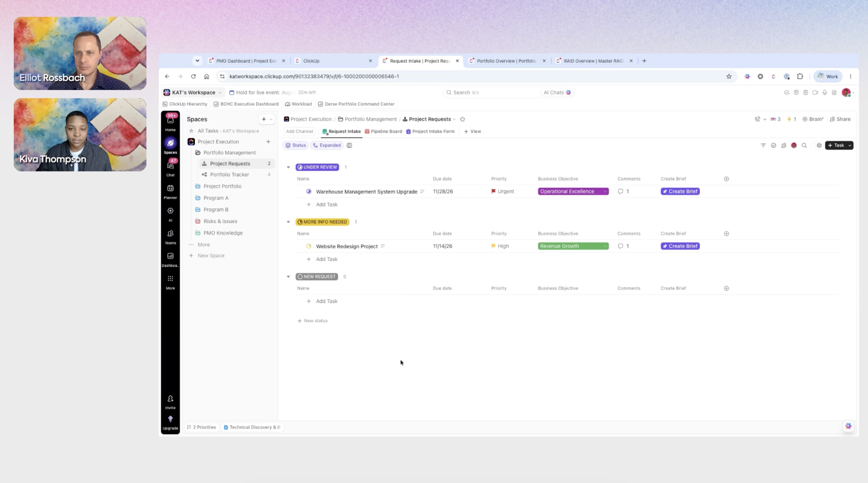Click the search magnifier in list toolbar

(804, 146)
